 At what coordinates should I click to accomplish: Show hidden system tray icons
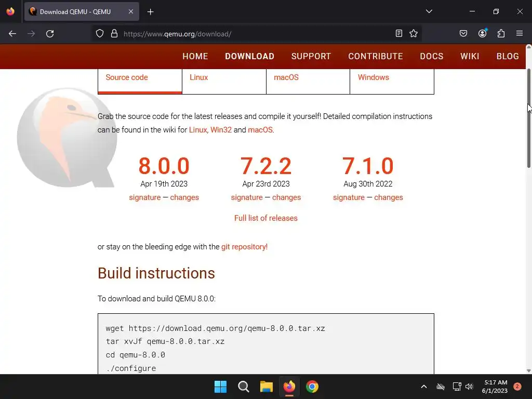tap(424, 387)
